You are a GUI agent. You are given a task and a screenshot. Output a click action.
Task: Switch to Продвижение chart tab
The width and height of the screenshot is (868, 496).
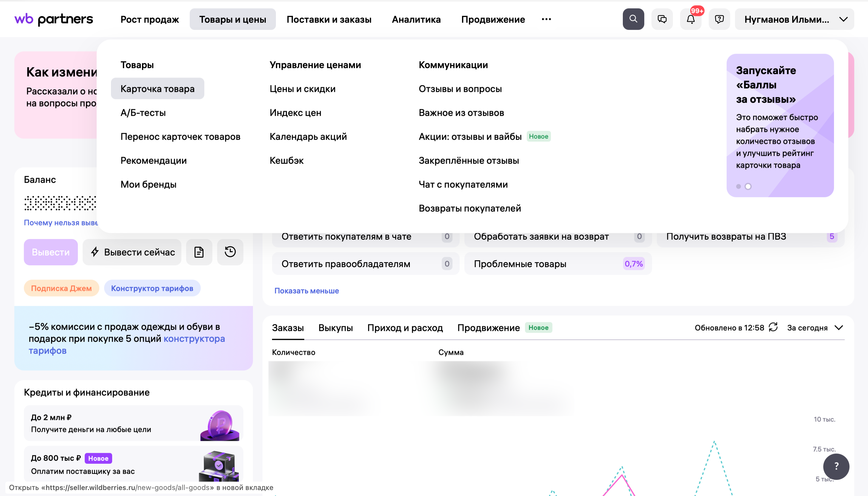(x=489, y=327)
